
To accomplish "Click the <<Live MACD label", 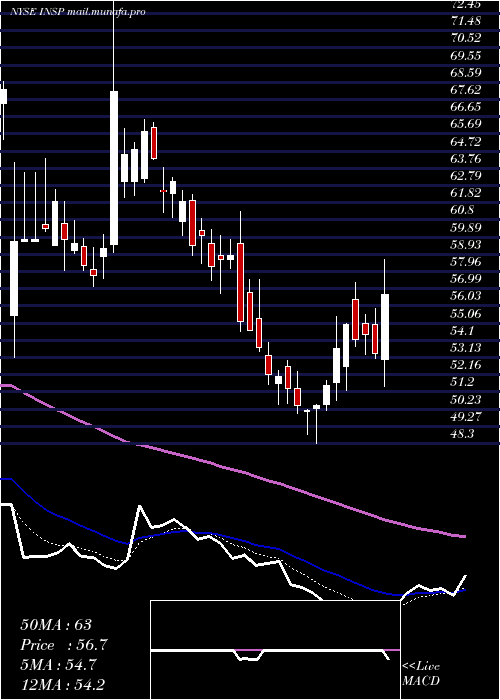I will tap(421, 674).
